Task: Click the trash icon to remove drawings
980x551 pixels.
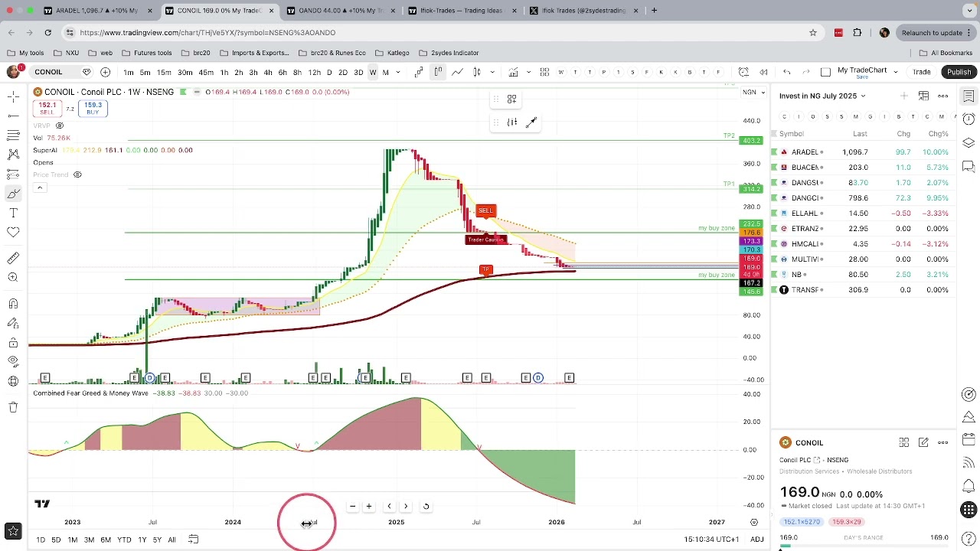Action: point(13,407)
